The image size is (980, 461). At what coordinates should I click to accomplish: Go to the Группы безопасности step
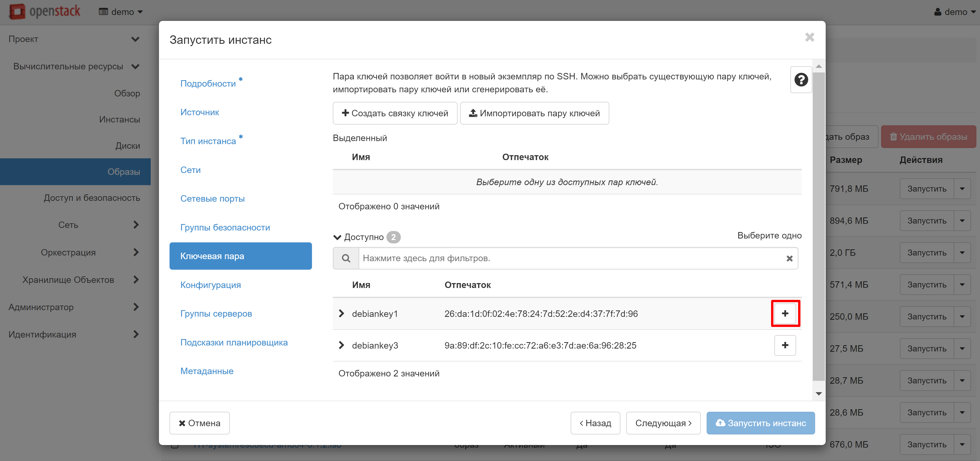click(225, 227)
